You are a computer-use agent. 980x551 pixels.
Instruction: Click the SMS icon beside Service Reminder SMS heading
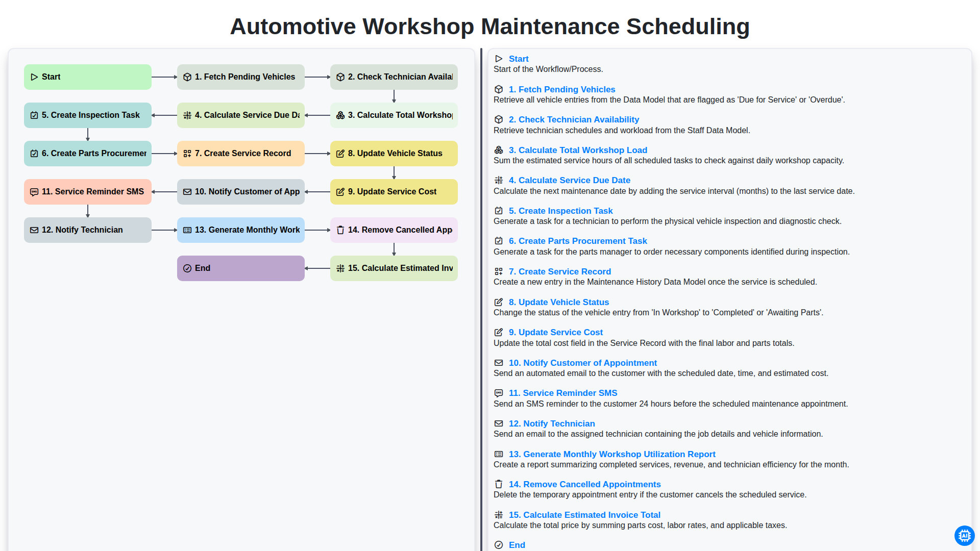pyautogui.click(x=499, y=393)
